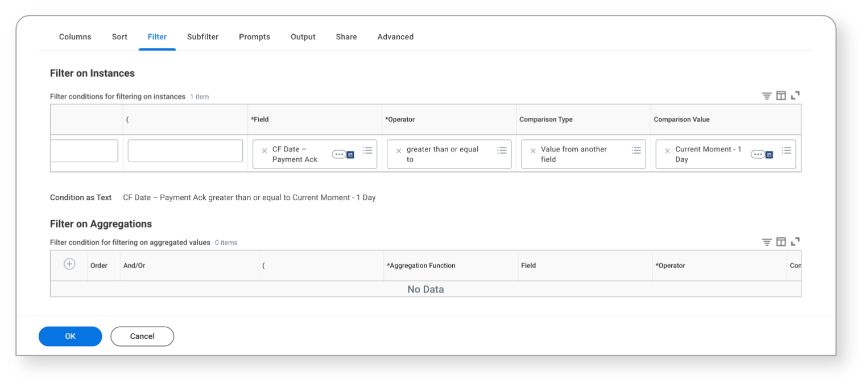Click the Condition as Text sentence

249,197
